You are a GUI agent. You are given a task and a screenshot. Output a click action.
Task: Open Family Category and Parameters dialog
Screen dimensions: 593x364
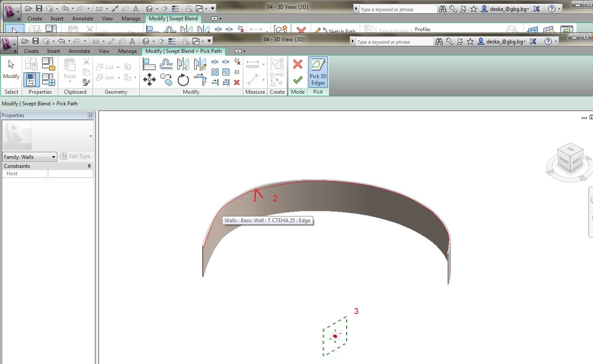(49, 64)
